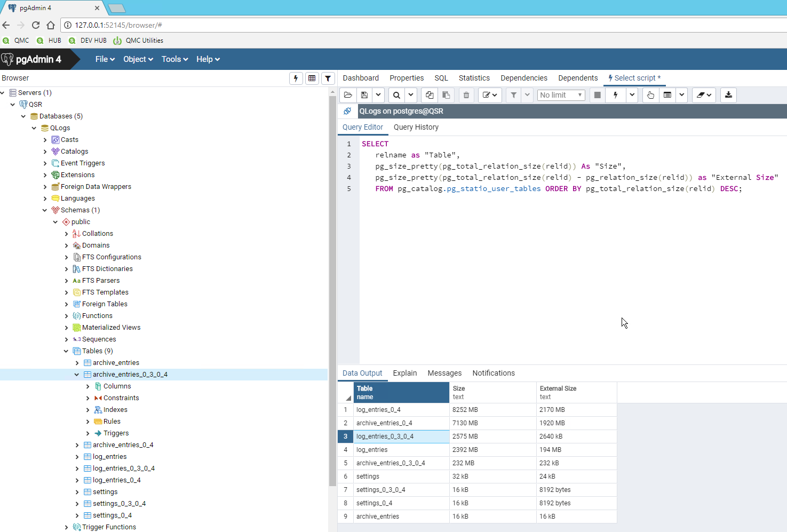Switch to the Query History tab

coord(416,127)
